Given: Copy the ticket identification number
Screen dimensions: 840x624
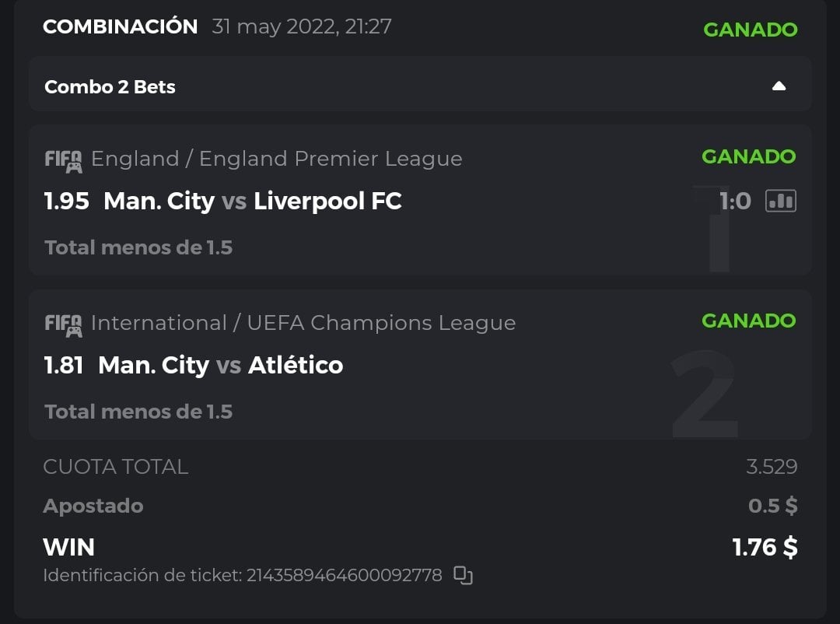Looking at the screenshot, I should point(463,576).
